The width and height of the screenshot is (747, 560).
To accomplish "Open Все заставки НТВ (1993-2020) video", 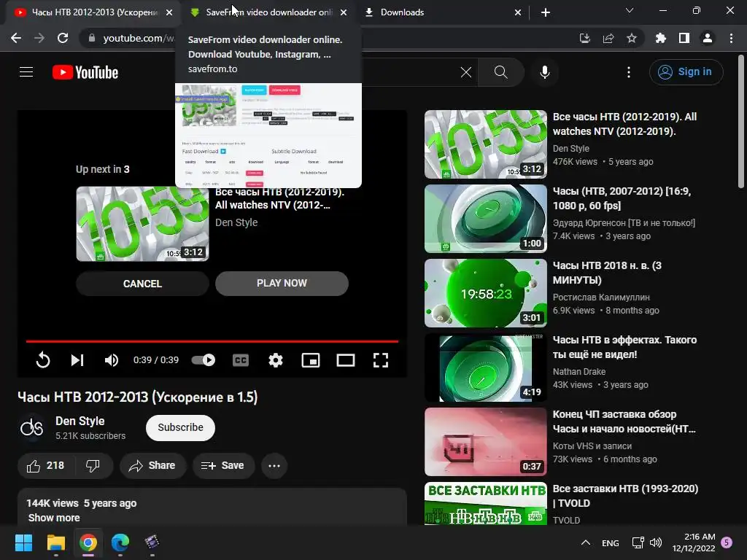I will (x=625, y=496).
